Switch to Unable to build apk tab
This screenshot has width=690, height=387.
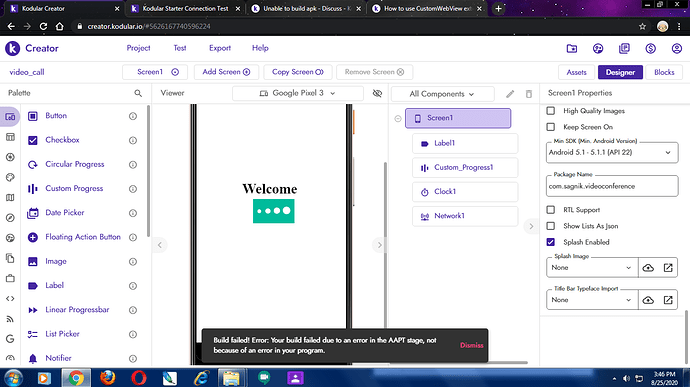pos(307,8)
